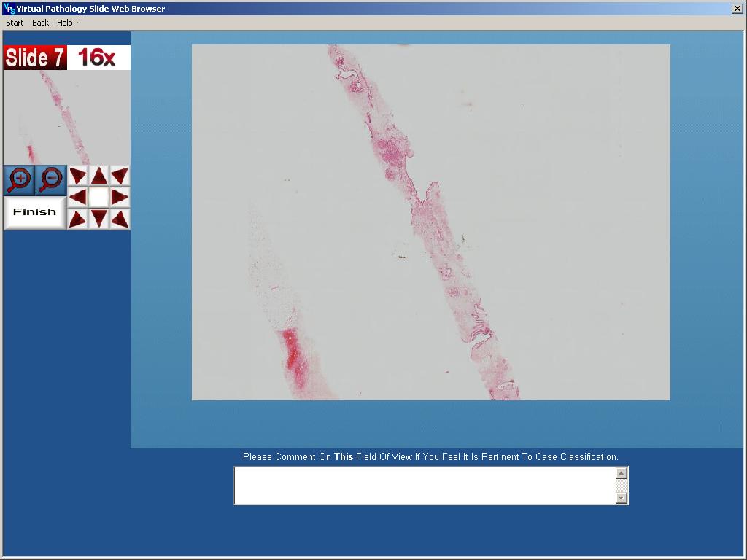Viewport: 747px width, 560px height.
Task: Pan the slide left with the left arrow
Action: (x=78, y=197)
